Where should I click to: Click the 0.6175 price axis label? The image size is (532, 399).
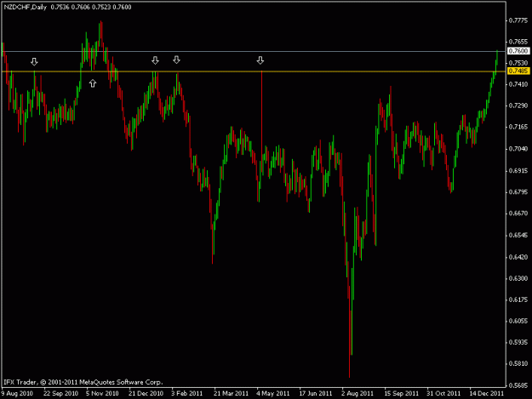[518, 299]
